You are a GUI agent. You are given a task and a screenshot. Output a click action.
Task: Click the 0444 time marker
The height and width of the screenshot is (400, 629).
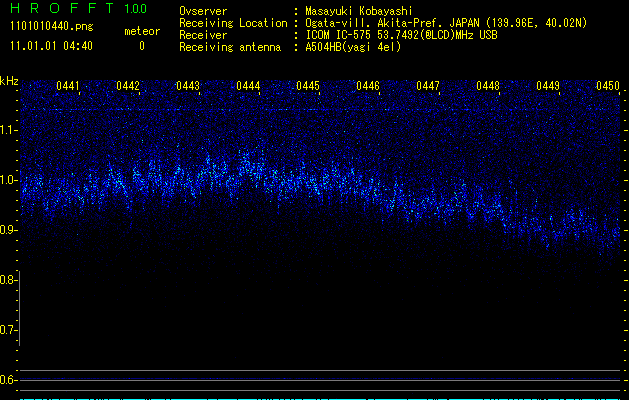click(248, 86)
